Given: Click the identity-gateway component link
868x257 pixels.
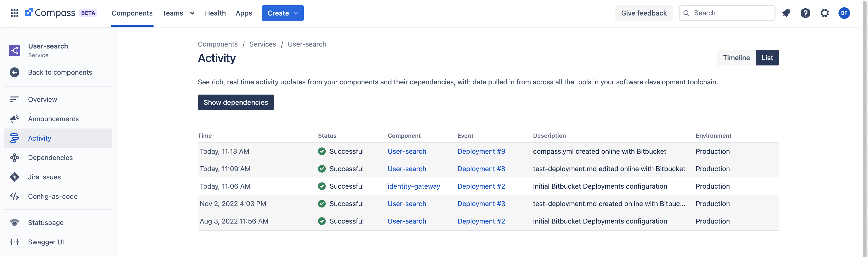Looking at the screenshot, I should point(413,186).
